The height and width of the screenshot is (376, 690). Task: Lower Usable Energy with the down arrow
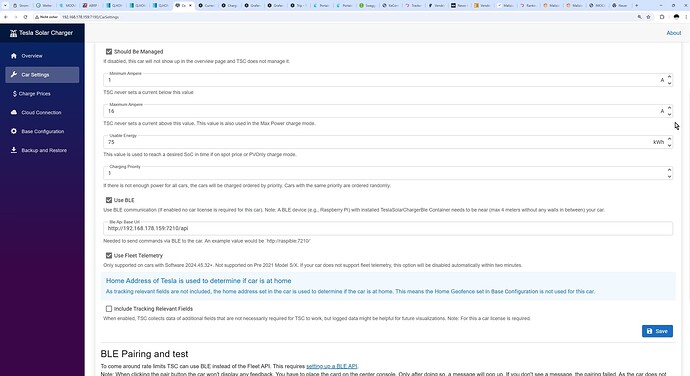tap(669, 145)
